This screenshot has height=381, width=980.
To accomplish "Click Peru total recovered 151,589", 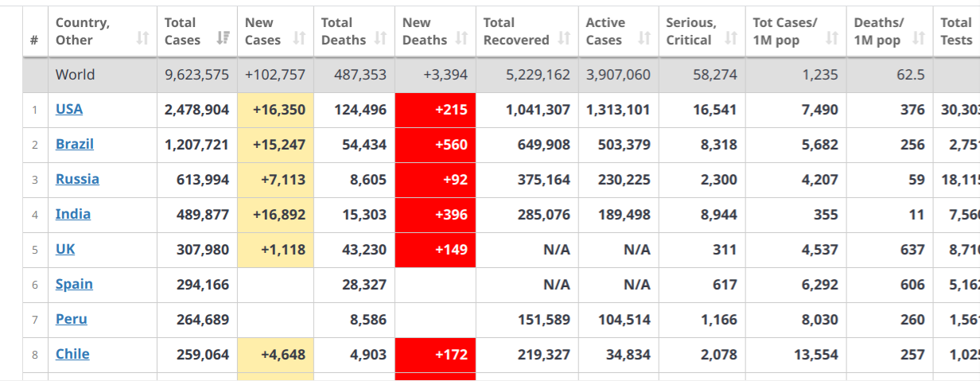I will [x=544, y=320].
